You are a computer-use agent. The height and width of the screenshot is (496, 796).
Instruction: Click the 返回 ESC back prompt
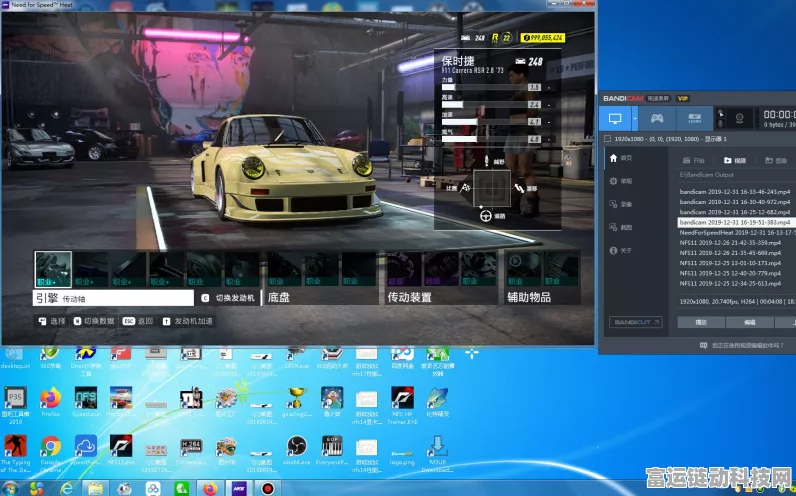[138, 321]
